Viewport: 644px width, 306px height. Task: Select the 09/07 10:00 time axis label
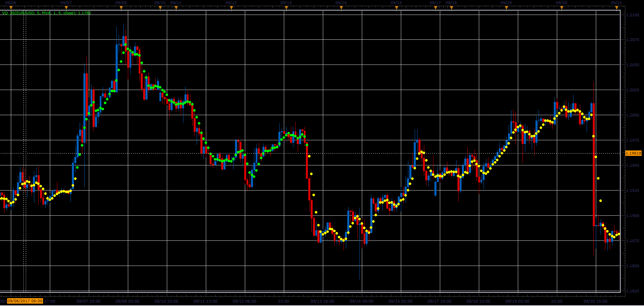[x=89, y=301]
